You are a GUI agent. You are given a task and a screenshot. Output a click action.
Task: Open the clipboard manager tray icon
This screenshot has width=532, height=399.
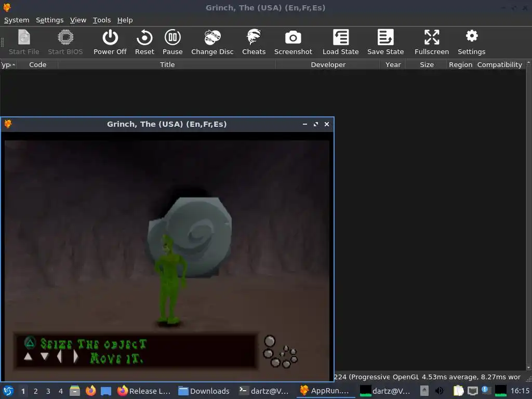[458, 391]
